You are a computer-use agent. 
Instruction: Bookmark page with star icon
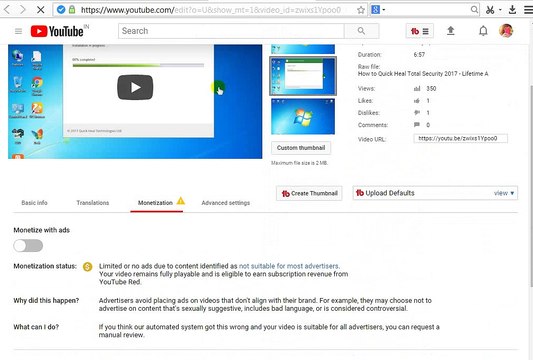[x=361, y=10]
